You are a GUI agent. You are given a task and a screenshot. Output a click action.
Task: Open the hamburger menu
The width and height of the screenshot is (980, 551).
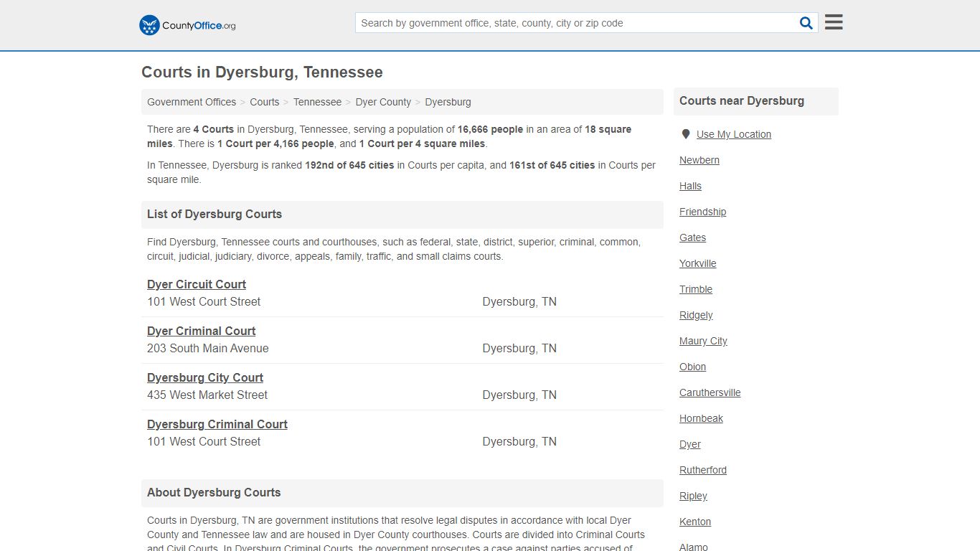(834, 22)
